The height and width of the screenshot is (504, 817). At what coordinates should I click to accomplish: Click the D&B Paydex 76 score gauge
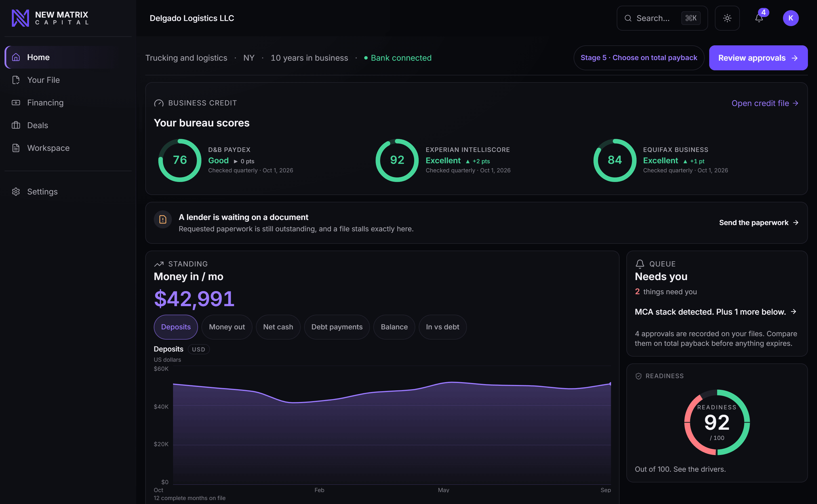tap(180, 160)
